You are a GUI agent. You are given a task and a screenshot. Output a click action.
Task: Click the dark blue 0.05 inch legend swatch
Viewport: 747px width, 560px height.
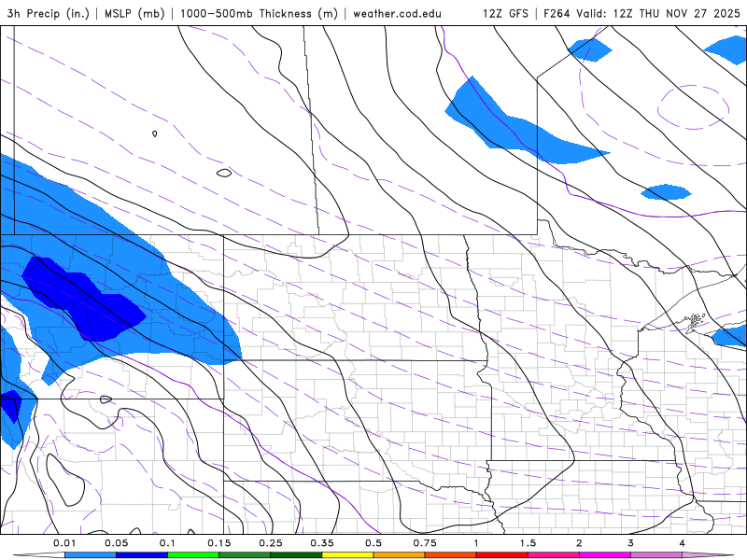pyautogui.click(x=142, y=555)
